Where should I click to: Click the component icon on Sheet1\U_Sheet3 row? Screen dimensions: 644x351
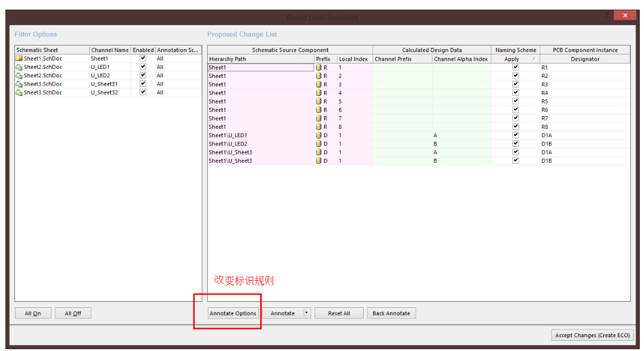318,152
